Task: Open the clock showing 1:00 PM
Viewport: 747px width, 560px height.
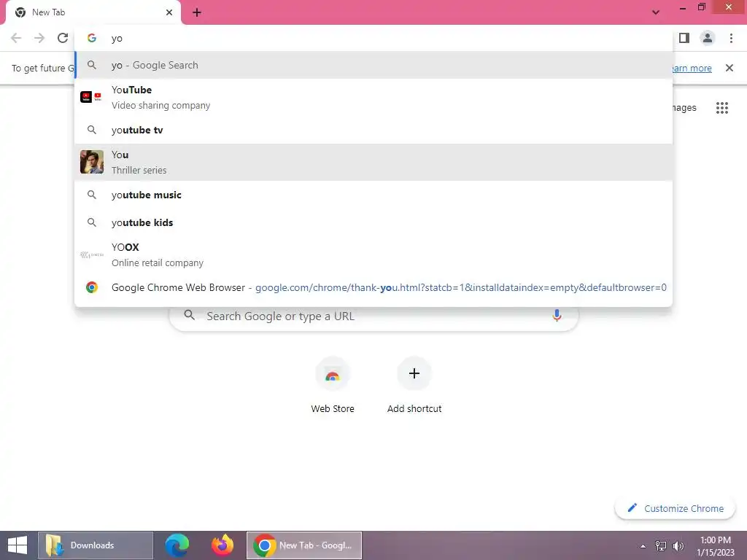Action: [715, 545]
